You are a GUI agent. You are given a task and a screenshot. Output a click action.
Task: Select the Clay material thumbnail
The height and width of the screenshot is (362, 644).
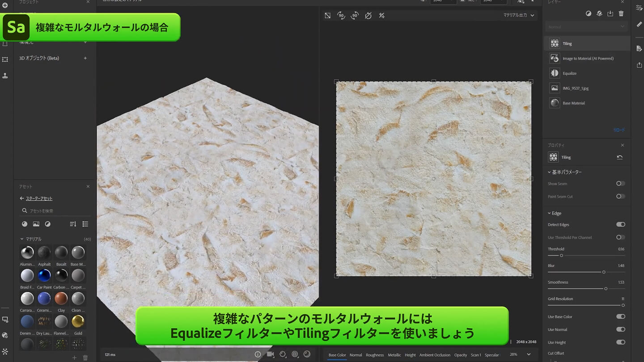(x=61, y=298)
